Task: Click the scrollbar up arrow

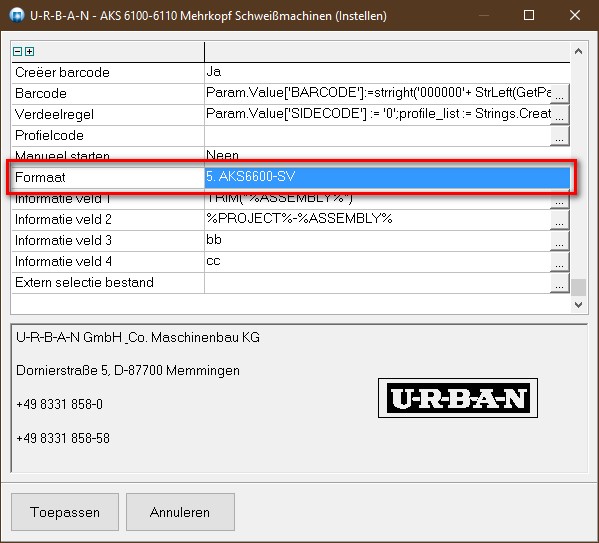Action: tap(578, 51)
